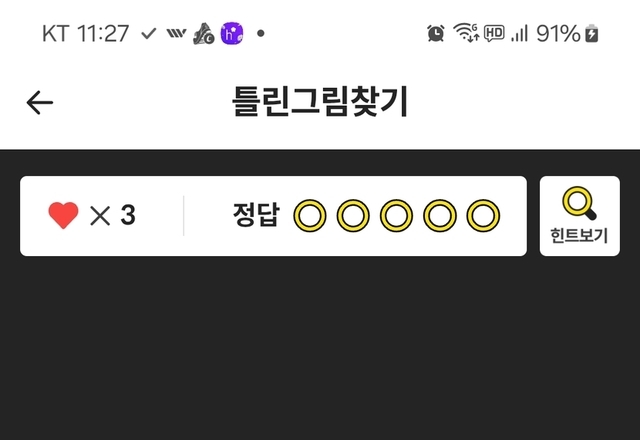
Task: Tap the battery charging icon
Action: (x=592, y=33)
